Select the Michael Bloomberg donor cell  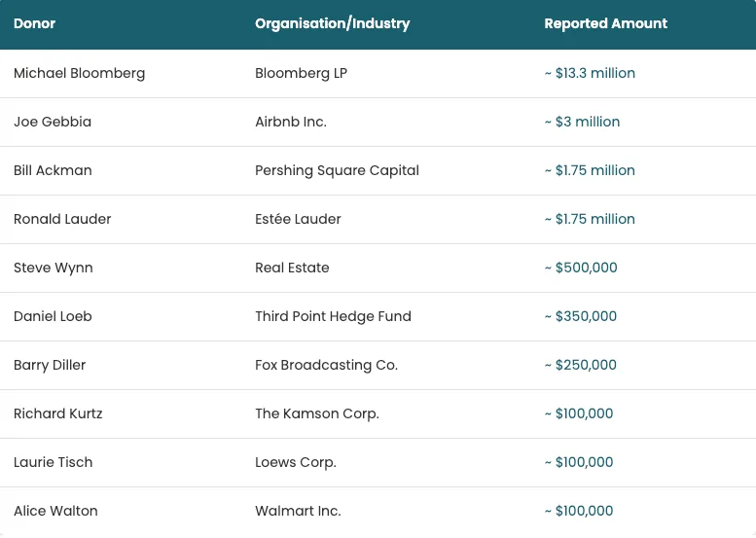pyautogui.click(x=79, y=73)
